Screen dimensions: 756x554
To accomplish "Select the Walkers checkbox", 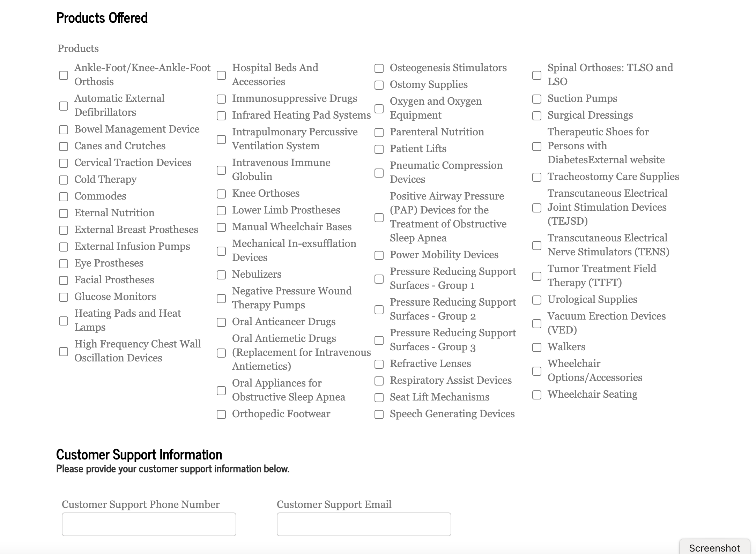I will 537,347.
